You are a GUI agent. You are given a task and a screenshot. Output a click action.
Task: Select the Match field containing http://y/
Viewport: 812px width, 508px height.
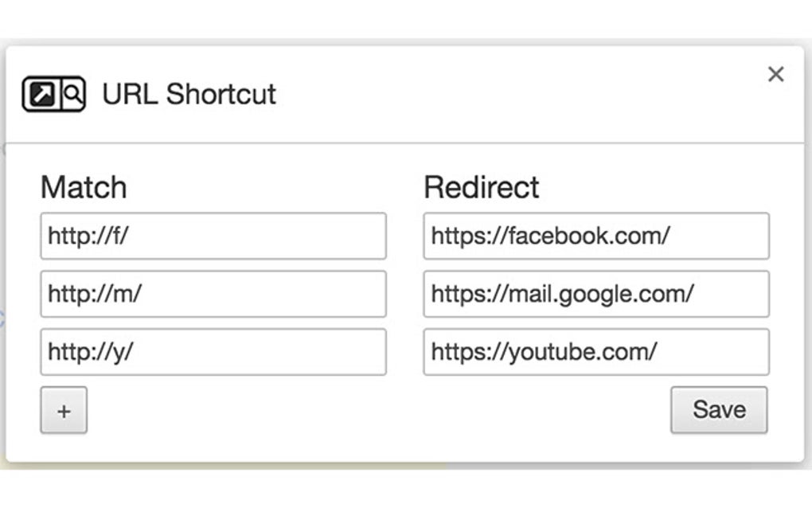pyautogui.click(x=213, y=352)
